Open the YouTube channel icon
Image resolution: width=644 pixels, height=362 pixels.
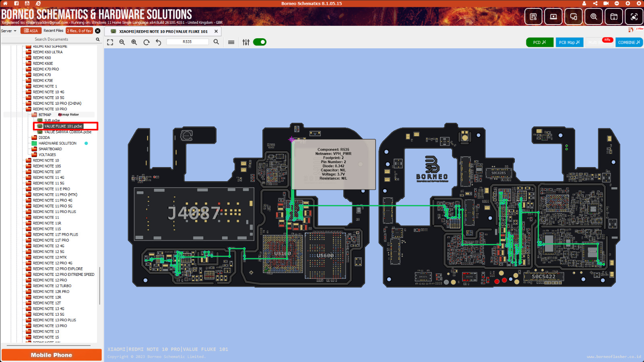point(27,3)
